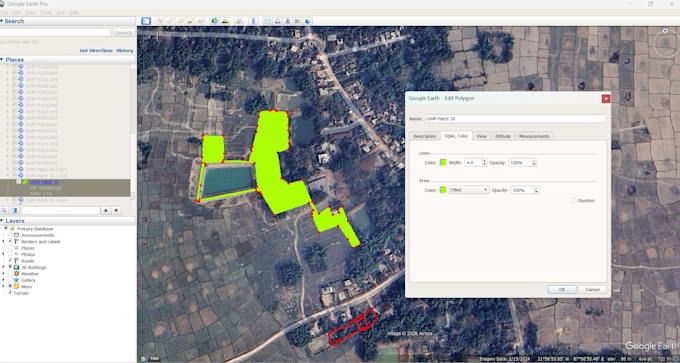
Task: Open the Print toolbar icon
Action: [278, 21]
